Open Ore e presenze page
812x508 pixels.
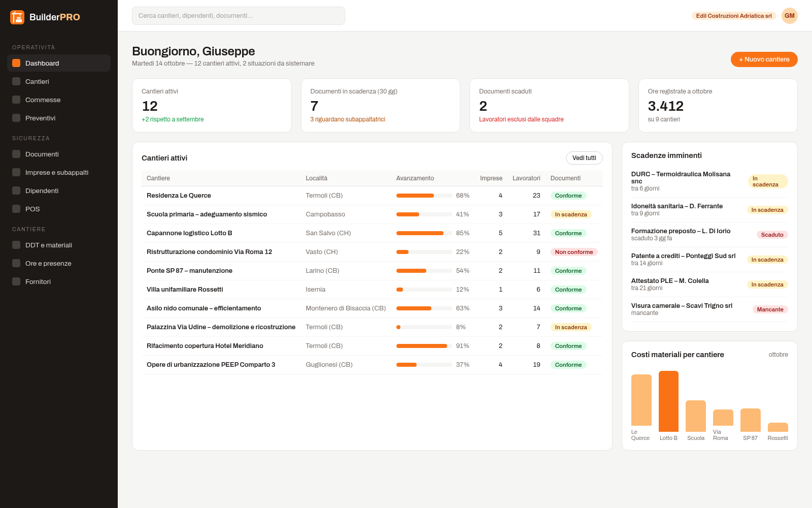[x=59, y=263]
